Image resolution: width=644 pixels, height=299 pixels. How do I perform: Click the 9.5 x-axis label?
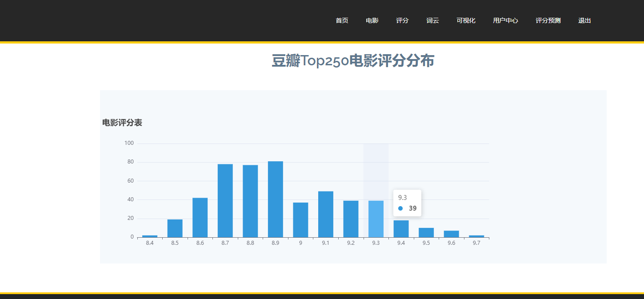pyautogui.click(x=426, y=243)
